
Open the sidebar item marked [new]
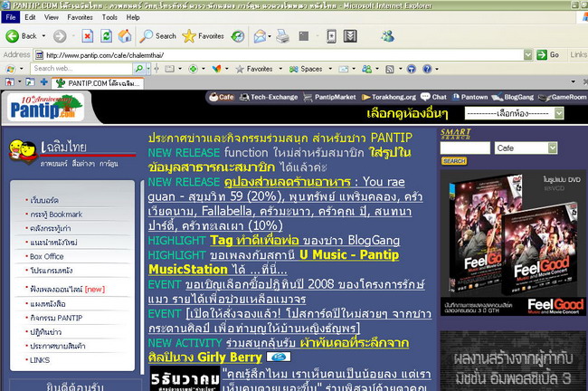[x=67, y=290]
